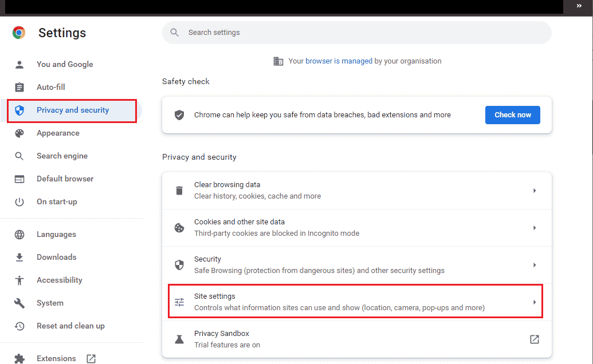Click the sliders icon for Site settings
Image resolution: width=593 pixels, height=364 pixels.
(179, 302)
